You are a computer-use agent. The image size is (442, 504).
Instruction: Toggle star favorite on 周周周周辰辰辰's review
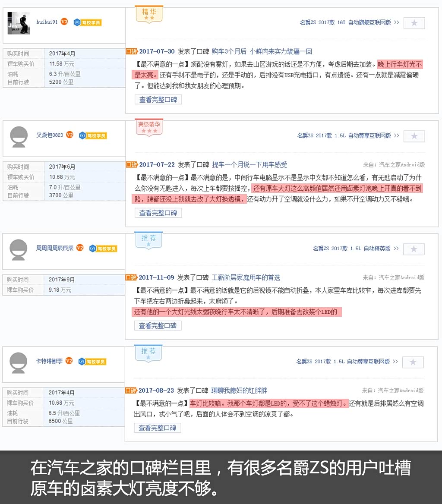[x=414, y=249]
